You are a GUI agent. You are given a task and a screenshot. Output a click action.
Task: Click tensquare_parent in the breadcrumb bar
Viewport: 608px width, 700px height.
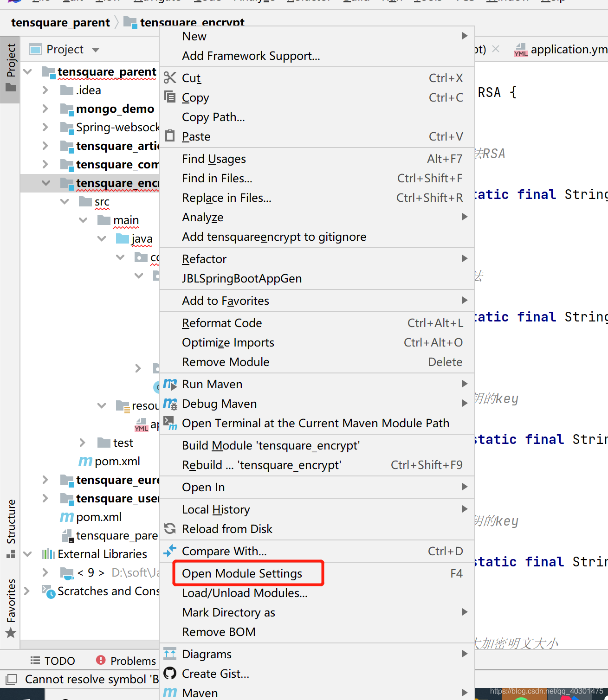click(x=60, y=22)
